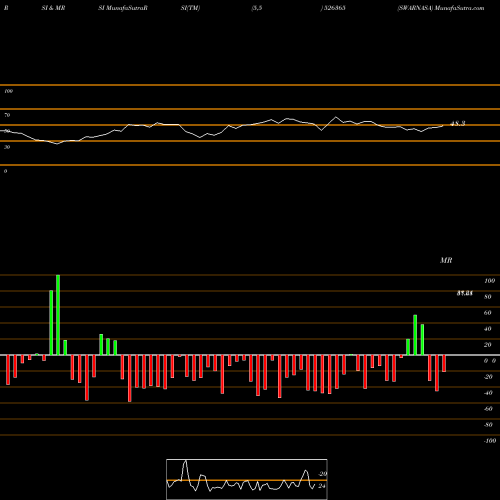This screenshot has width=500, height=500.
Task: Click the "-20" label on MR axis
Action: pyautogui.click(x=488, y=377)
